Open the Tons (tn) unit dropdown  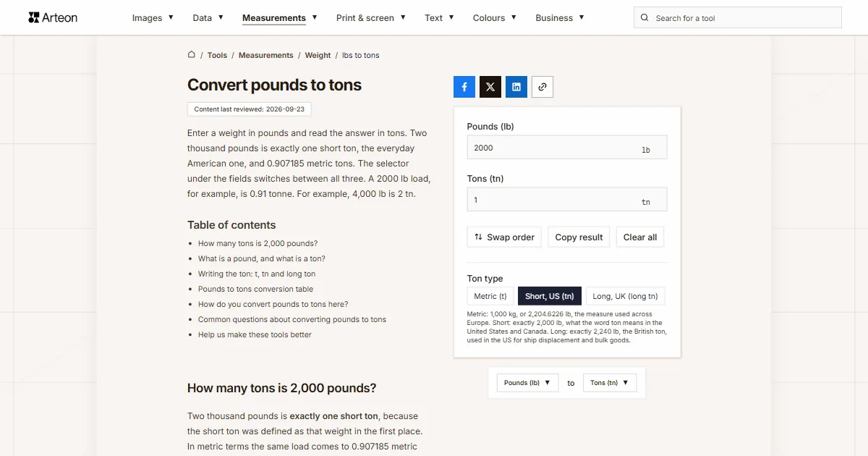click(610, 383)
